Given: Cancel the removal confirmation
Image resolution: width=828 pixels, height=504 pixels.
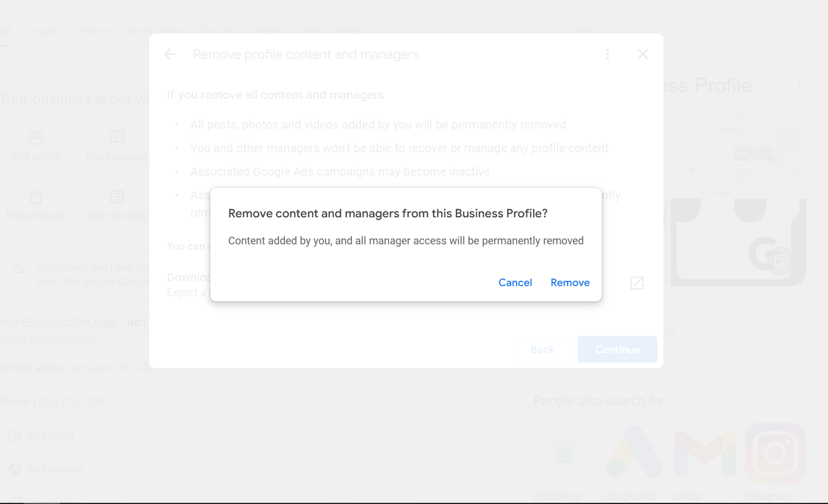Looking at the screenshot, I should point(515,283).
